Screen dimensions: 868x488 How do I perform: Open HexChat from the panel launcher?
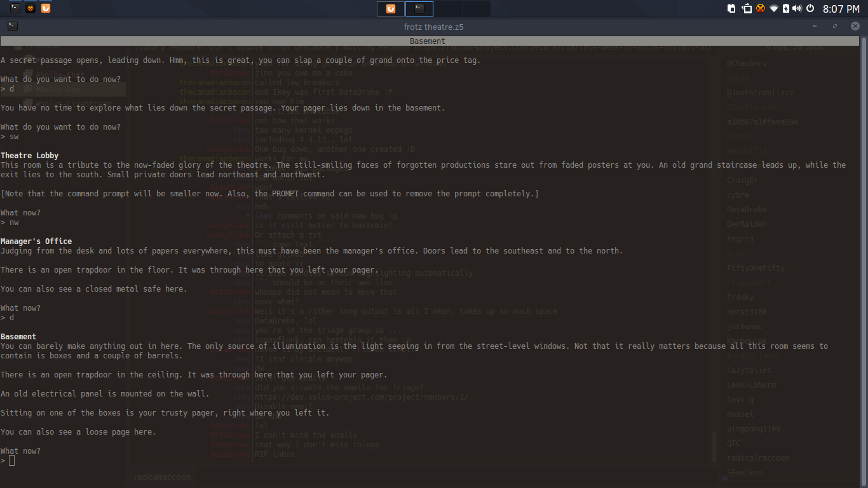[30, 8]
